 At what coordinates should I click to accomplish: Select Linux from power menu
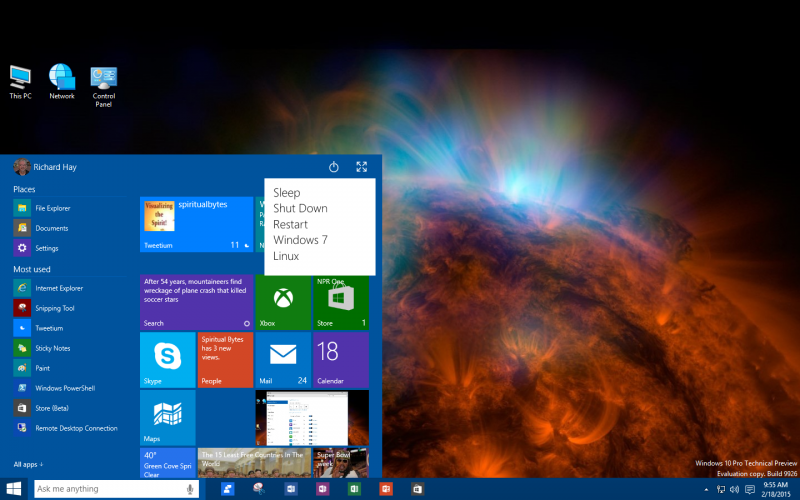pyautogui.click(x=286, y=256)
